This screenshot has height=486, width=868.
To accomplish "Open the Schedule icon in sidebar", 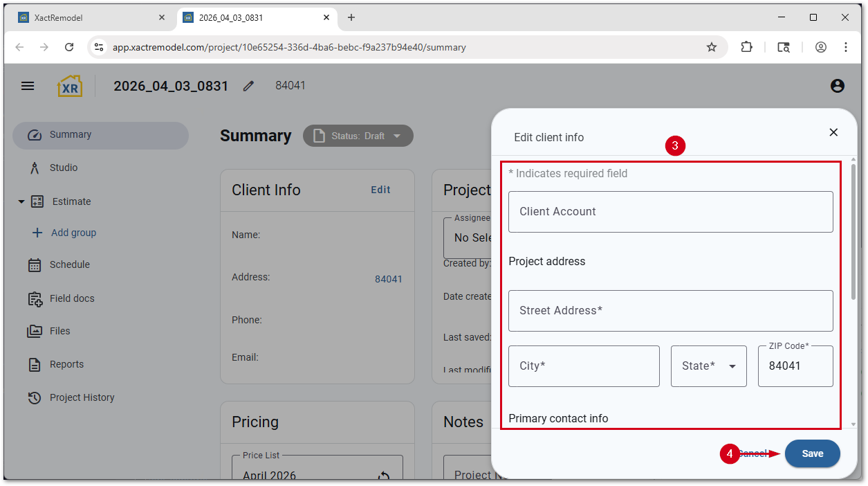I will (x=34, y=264).
